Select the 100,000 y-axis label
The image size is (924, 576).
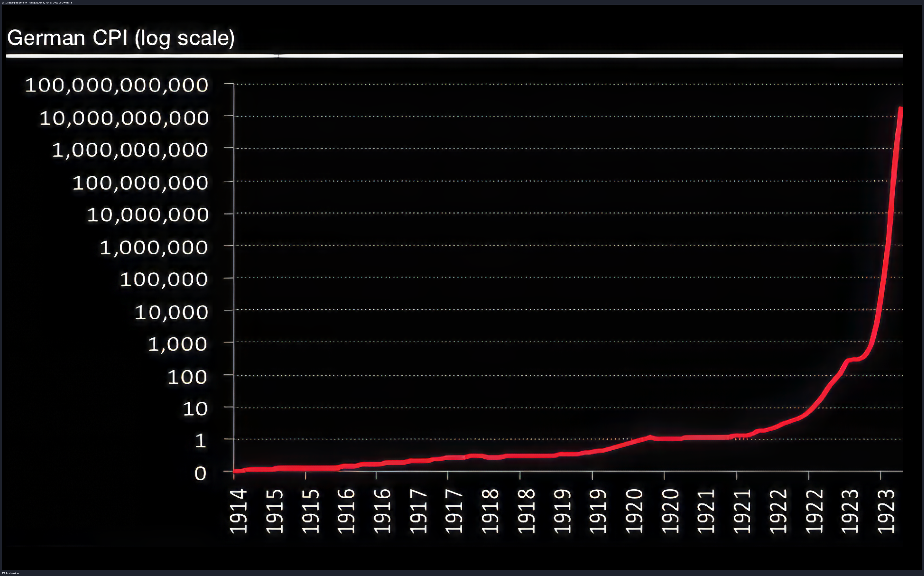(x=164, y=280)
